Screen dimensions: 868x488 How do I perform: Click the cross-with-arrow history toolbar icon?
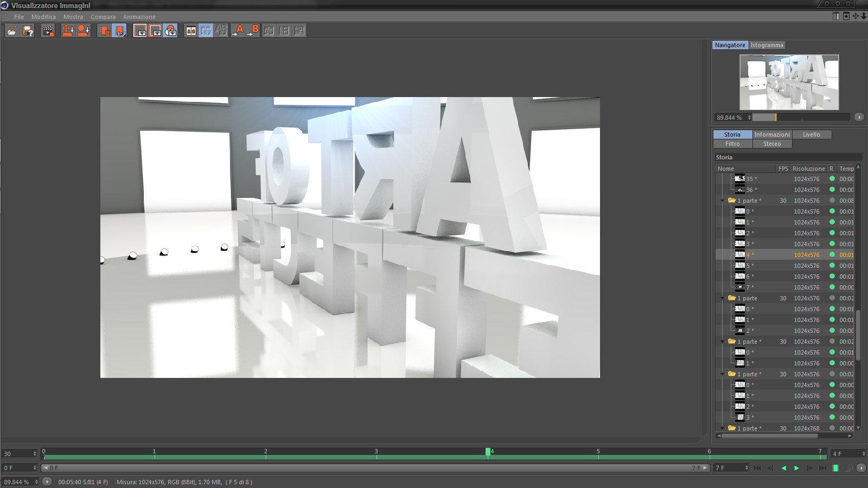(x=68, y=31)
